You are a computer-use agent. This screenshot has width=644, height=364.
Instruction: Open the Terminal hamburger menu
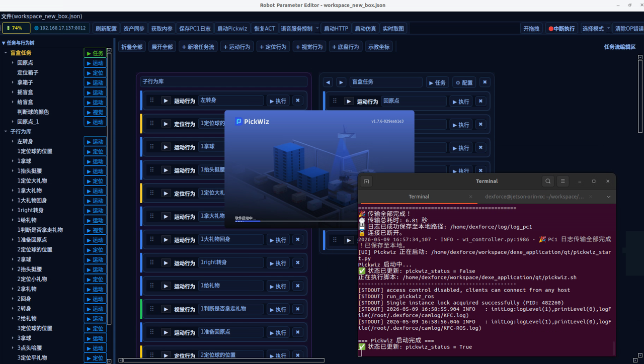click(x=562, y=181)
